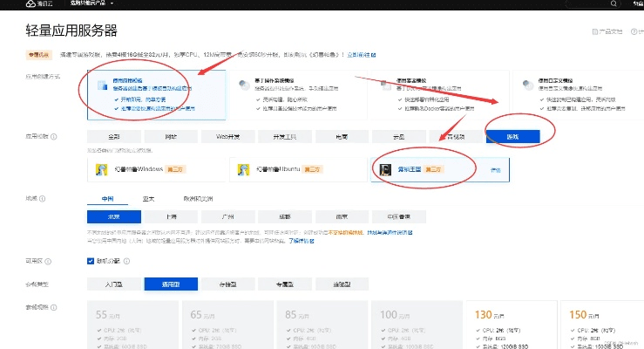Click the info icon beside package specification label
This screenshot has height=349, width=644.
pos(54,307)
